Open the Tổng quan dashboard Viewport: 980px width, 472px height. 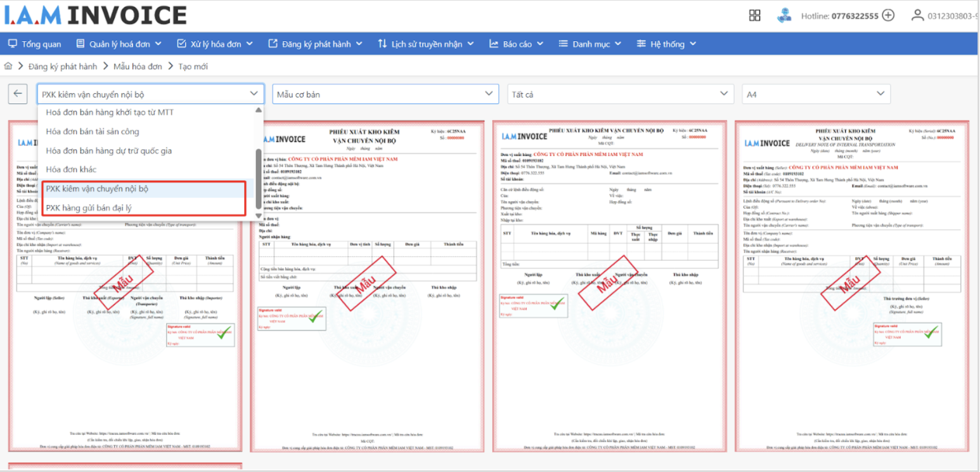coord(35,44)
